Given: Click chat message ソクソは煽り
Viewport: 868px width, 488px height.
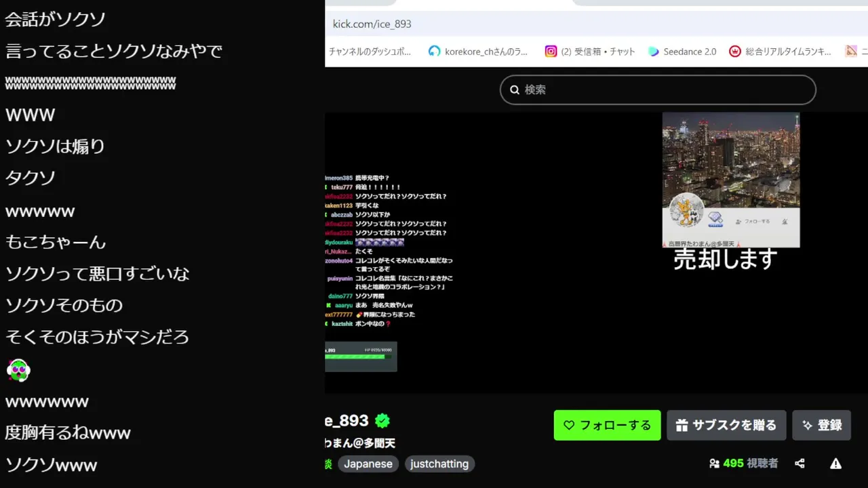Looking at the screenshot, I should click(x=56, y=146).
